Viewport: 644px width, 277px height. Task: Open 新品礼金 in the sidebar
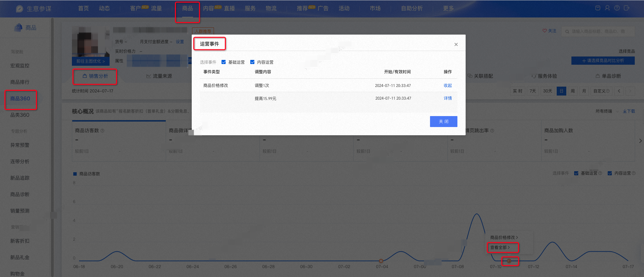tap(20, 257)
